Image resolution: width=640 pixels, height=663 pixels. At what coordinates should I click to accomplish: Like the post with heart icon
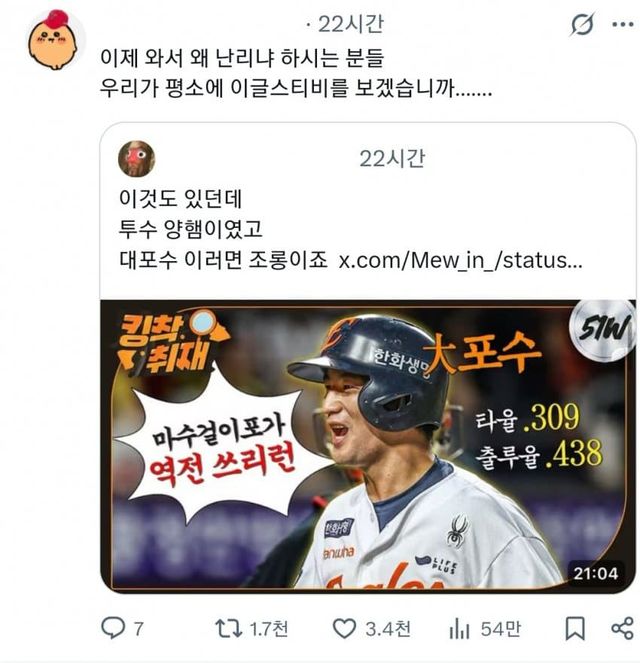coord(345,628)
